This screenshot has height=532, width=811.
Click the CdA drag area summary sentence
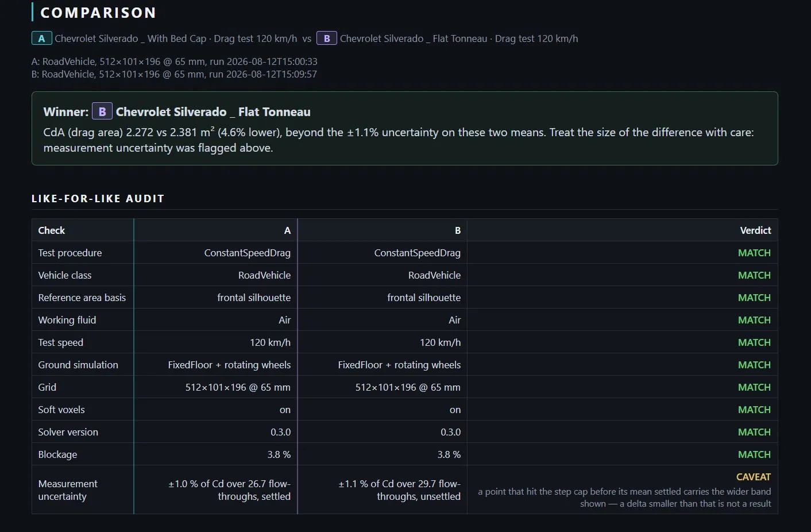[x=399, y=140]
